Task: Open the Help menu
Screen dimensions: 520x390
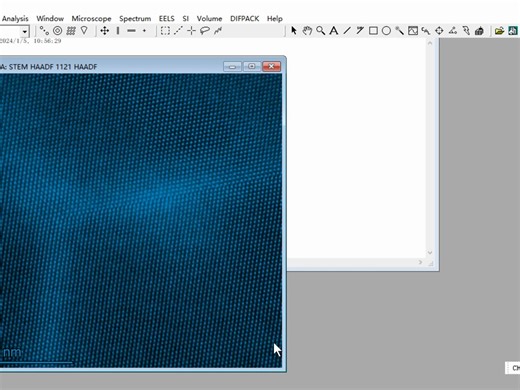Action: tap(275, 19)
